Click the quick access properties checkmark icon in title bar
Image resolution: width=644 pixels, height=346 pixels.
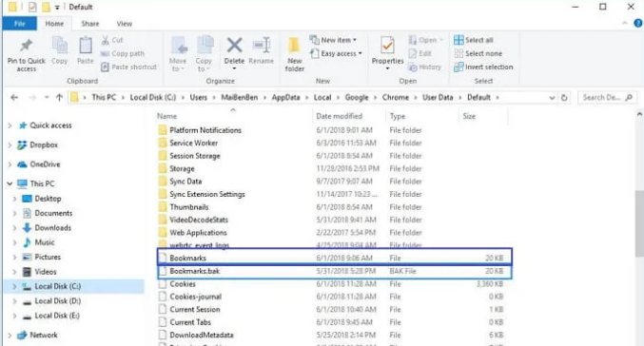[x=32, y=7]
